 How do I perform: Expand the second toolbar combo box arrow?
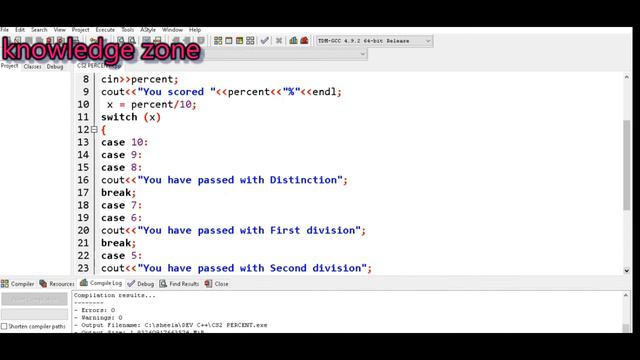362,54
